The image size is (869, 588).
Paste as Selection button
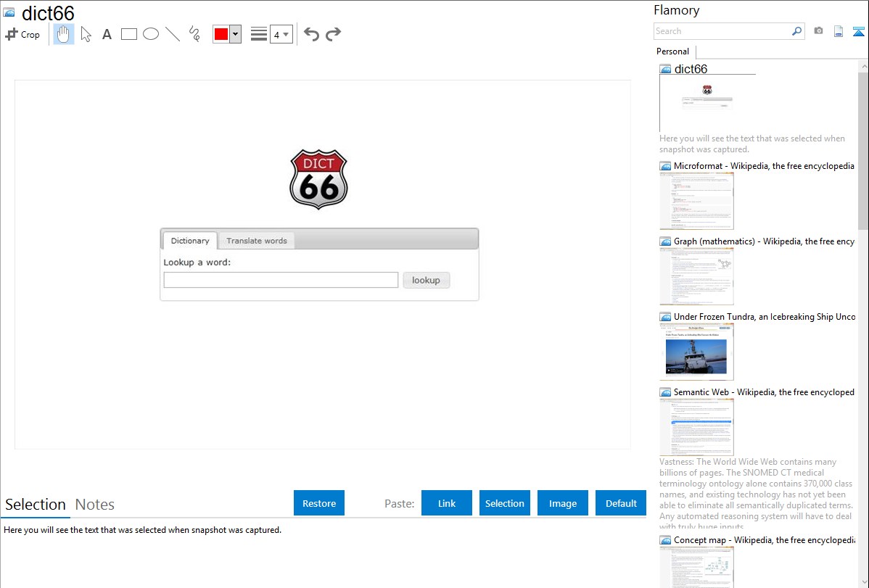pyautogui.click(x=505, y=503)
